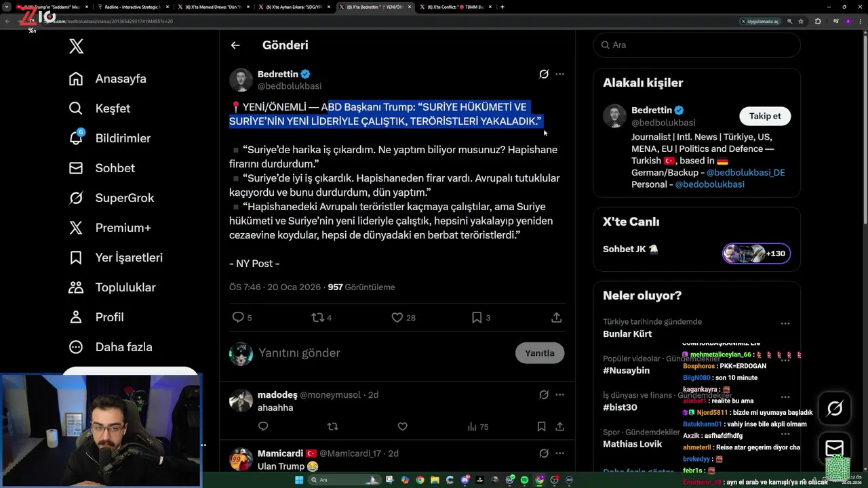Viewport: 868px width, 488px height.
Task: Click the X logo in sidebar
Action: point(76,46)
